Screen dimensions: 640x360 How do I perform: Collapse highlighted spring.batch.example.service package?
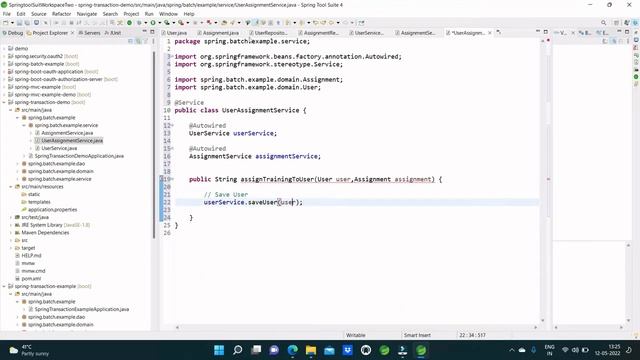[24, 125]
